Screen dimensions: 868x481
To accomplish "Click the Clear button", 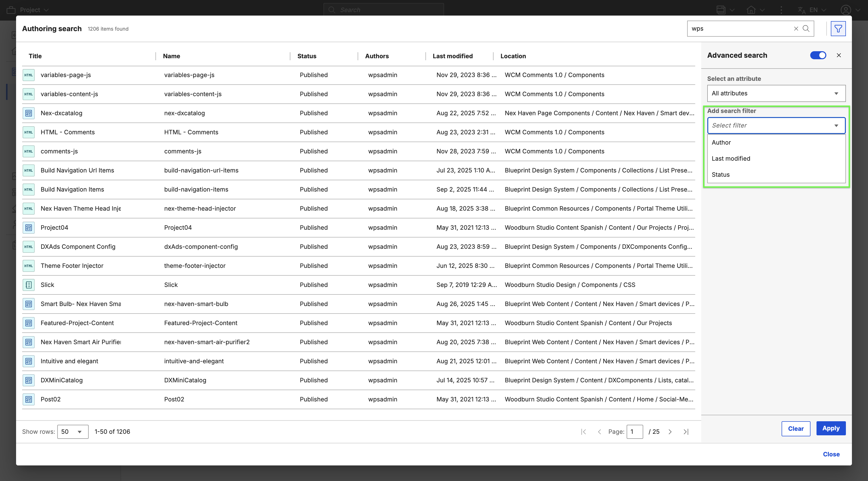I will (x=796, y=429).
